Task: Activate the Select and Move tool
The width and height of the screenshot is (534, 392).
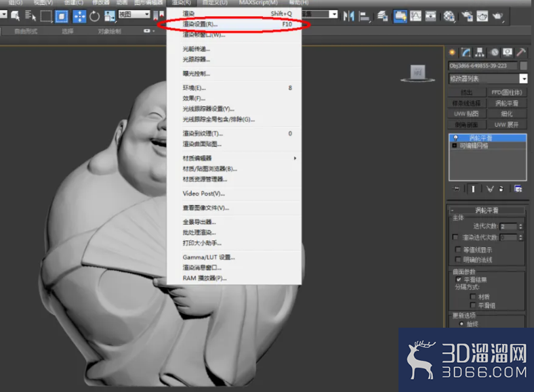Action: pyautogui.click(x=79, y=16)
